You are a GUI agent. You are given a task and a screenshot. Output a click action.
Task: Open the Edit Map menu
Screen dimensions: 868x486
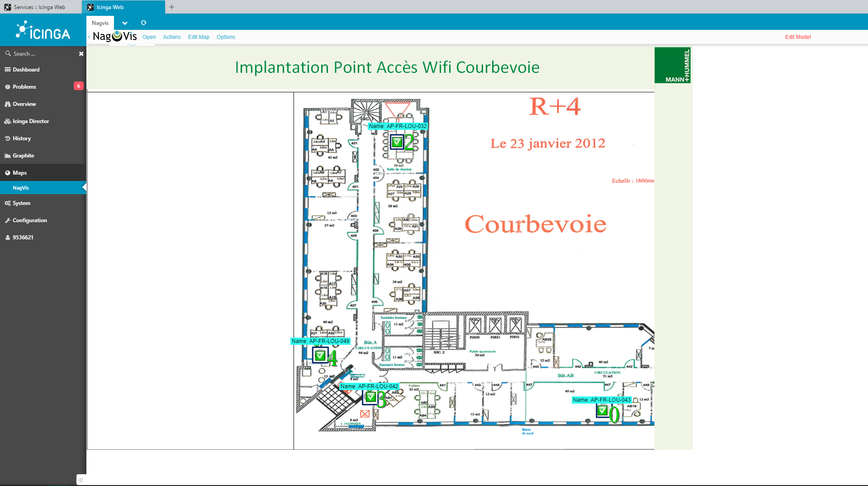coord(199,37)
